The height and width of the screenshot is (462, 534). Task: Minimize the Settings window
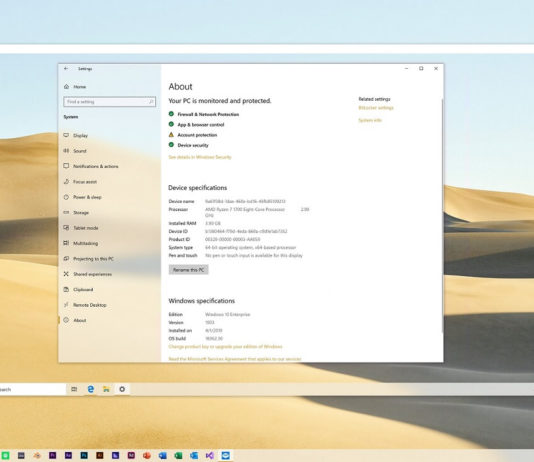coord(406,68)
